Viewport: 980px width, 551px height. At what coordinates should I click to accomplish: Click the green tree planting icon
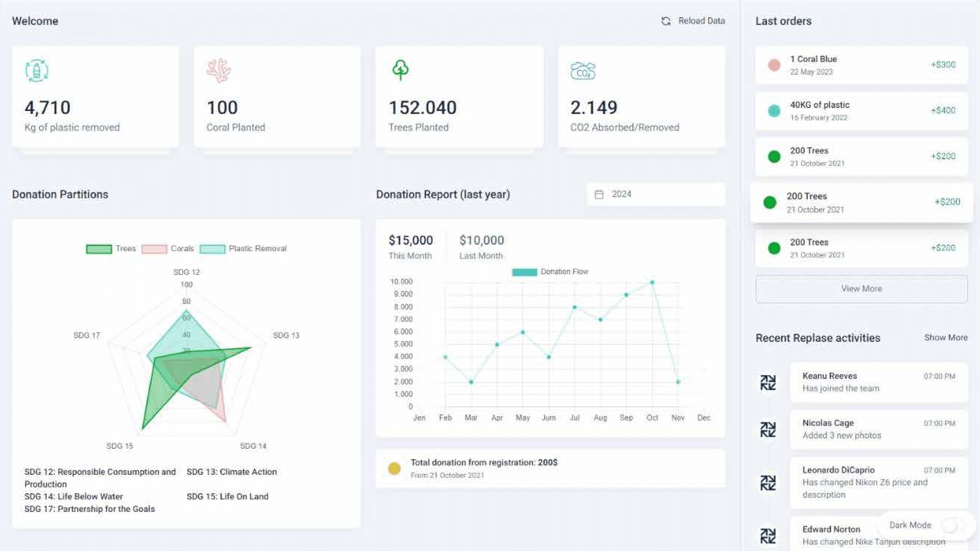point(400,70)
